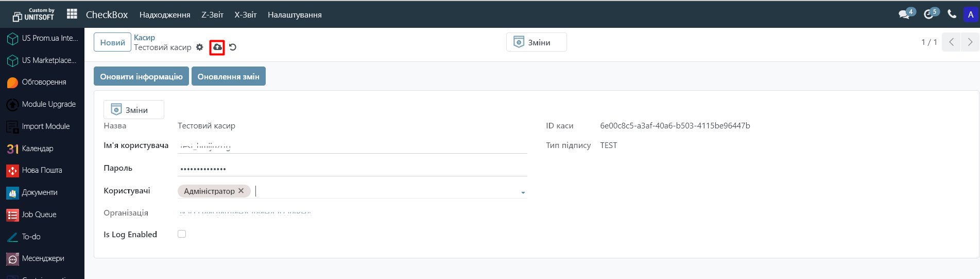
Task: Click the Новий button
Action: 112,42
